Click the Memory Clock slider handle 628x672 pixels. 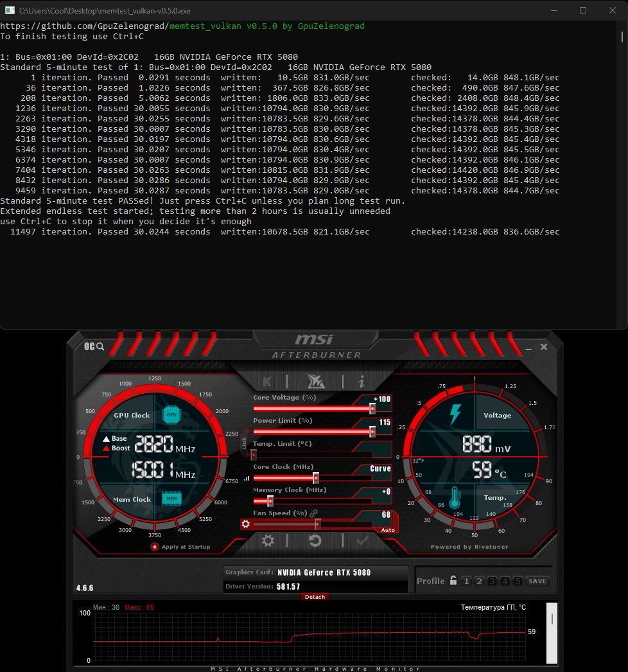coord(270,501)
